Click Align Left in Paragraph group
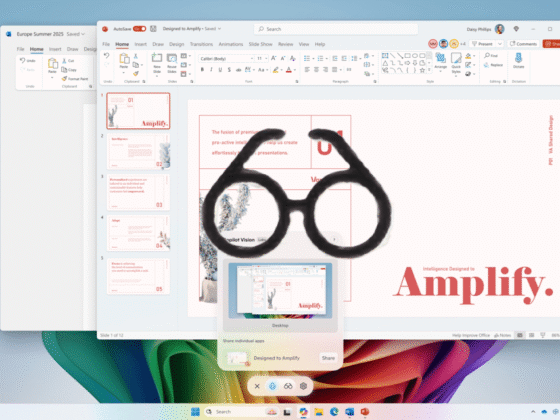The height and width of the screenshot is (420, 560). coord(307,70)
